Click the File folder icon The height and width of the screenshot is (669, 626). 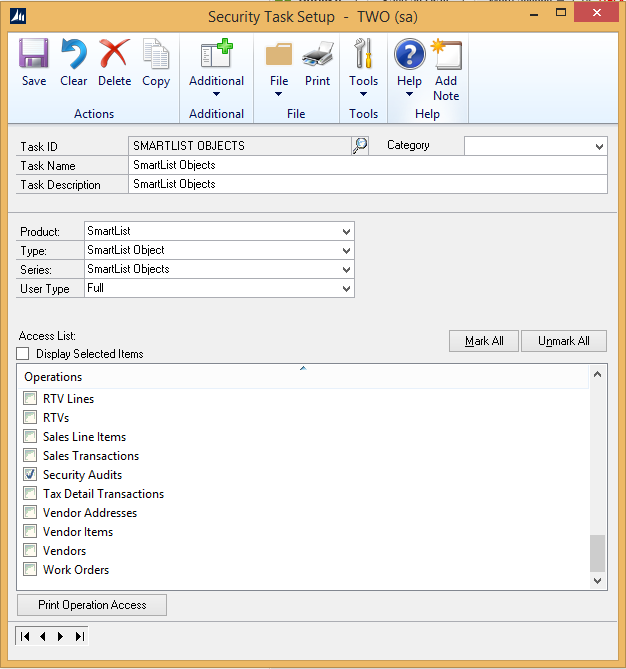tap(279, 54)
